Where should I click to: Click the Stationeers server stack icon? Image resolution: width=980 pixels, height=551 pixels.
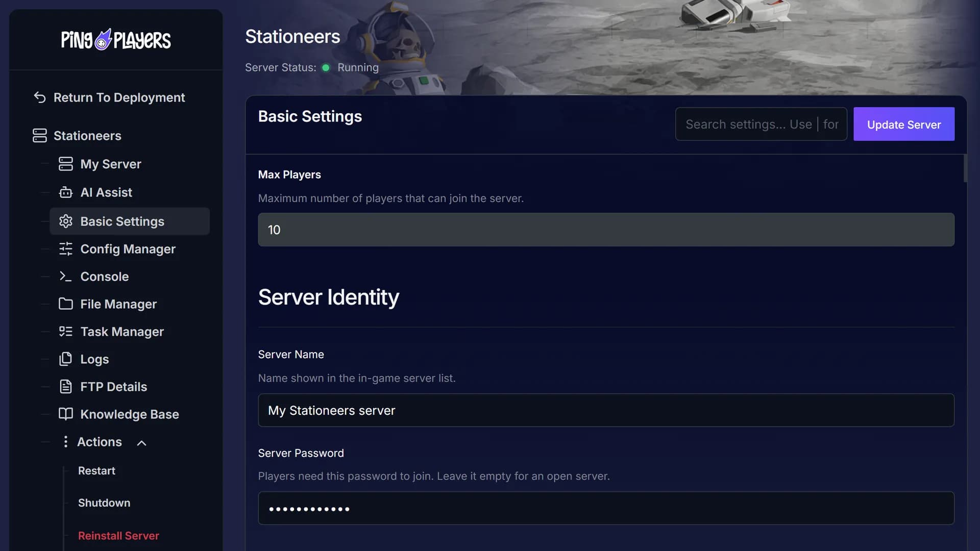[40, 136]
